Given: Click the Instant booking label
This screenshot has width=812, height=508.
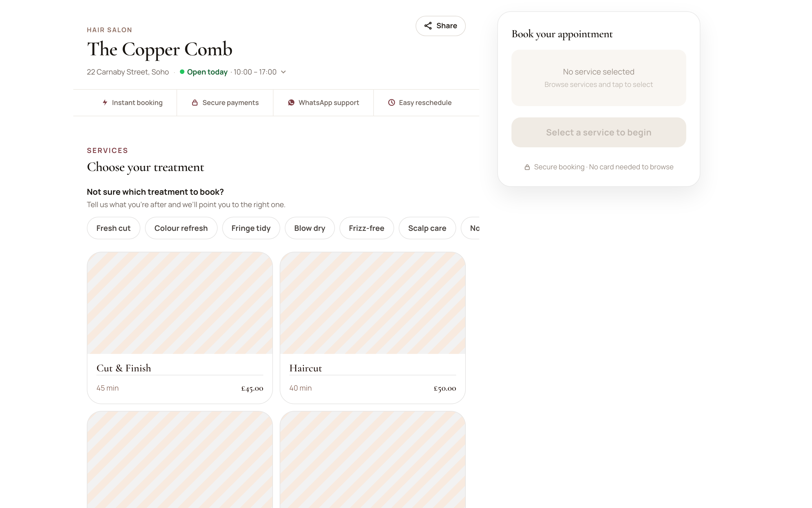Looking at the screenshot, I should pyautogui.click(x=137, y=102).
